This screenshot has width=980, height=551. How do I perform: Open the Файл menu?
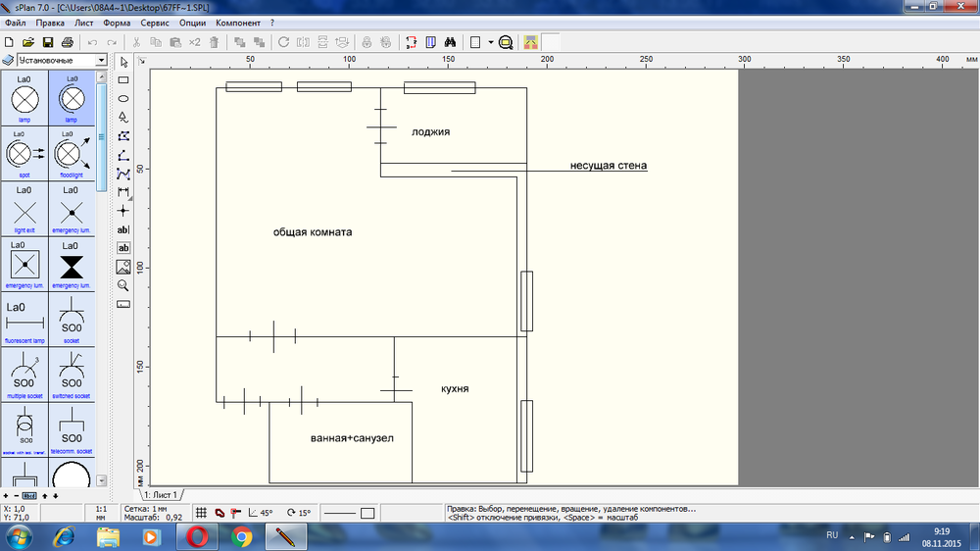pos(16,23)
